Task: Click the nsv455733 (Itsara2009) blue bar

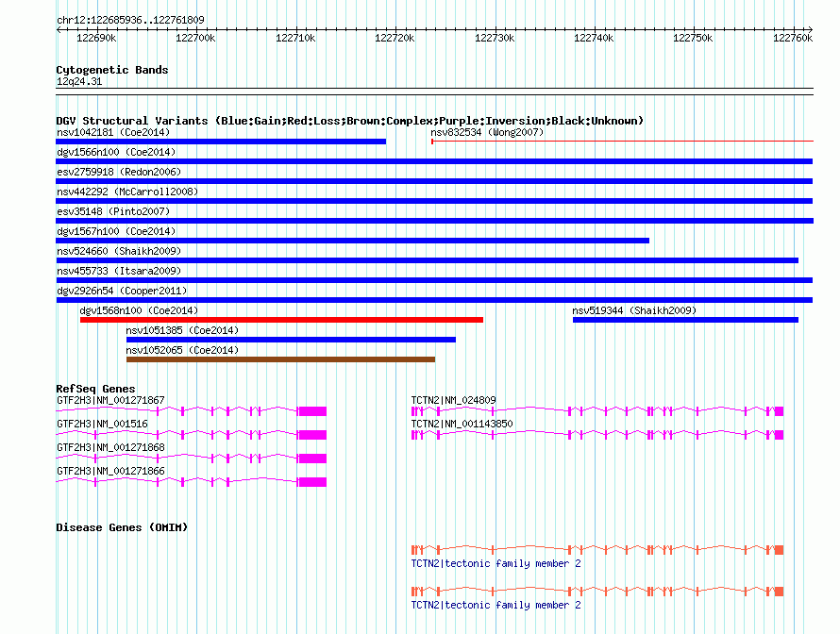Action: click(434, 280)
